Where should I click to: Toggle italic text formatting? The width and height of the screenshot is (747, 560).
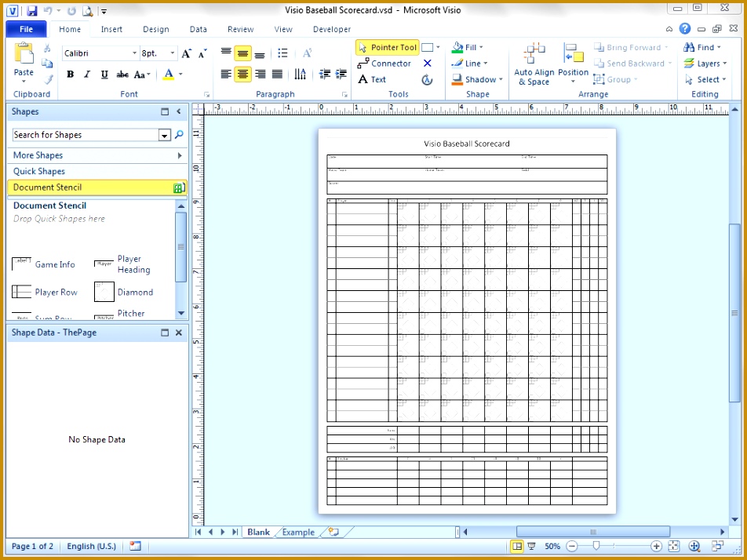click(87, 75)
